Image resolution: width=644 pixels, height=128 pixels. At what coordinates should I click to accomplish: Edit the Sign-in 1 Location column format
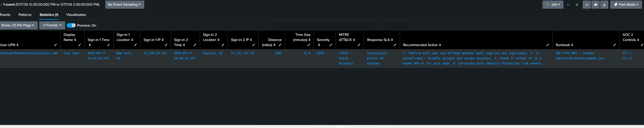coord(135,45)
